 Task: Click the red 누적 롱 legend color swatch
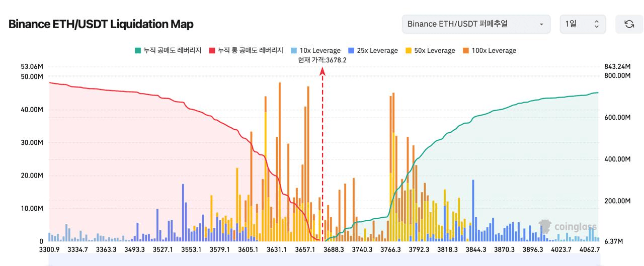[212, 50]
